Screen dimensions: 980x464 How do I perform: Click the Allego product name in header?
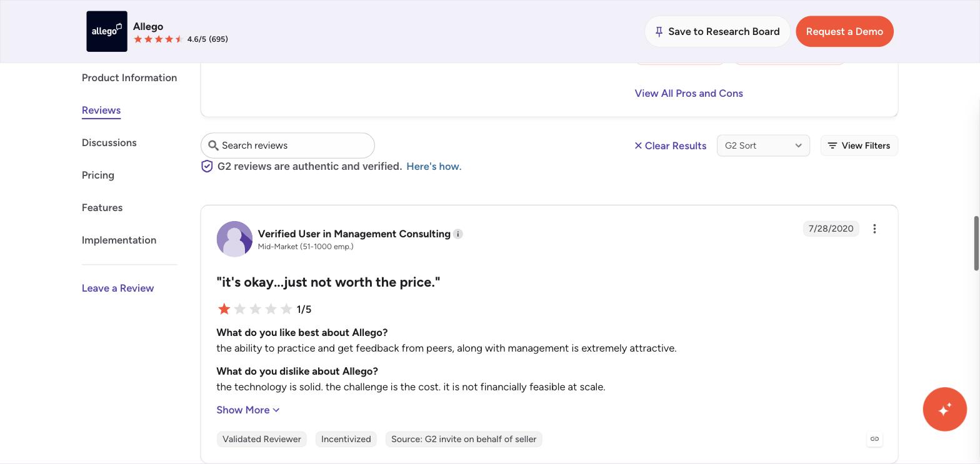[x=148, y=26]
